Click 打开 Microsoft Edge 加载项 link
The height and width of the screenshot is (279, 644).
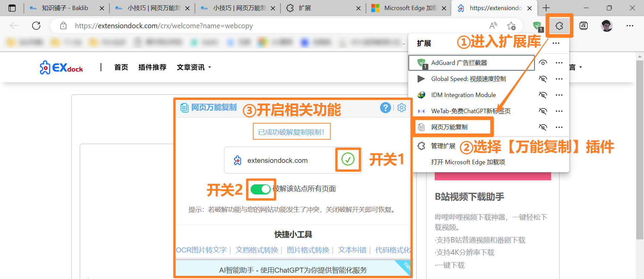point(468,162)
